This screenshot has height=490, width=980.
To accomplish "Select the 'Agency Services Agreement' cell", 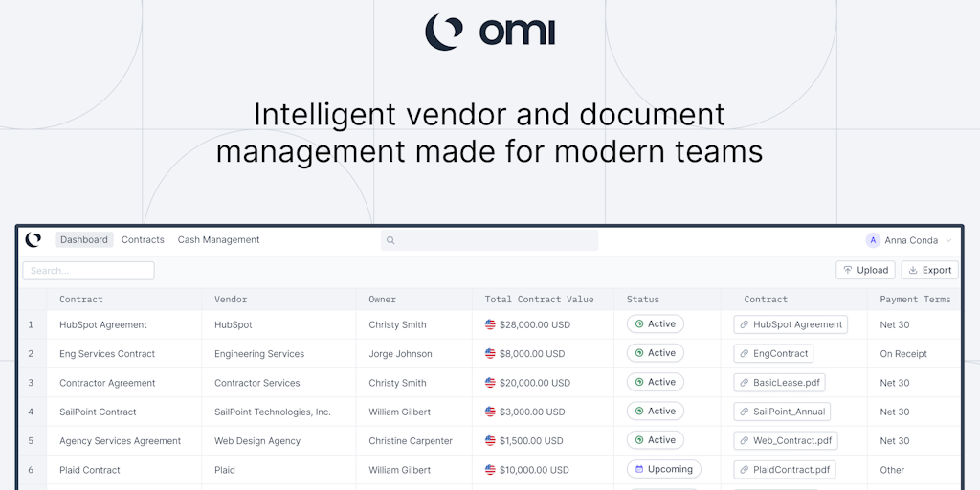I will click(120, 441).
